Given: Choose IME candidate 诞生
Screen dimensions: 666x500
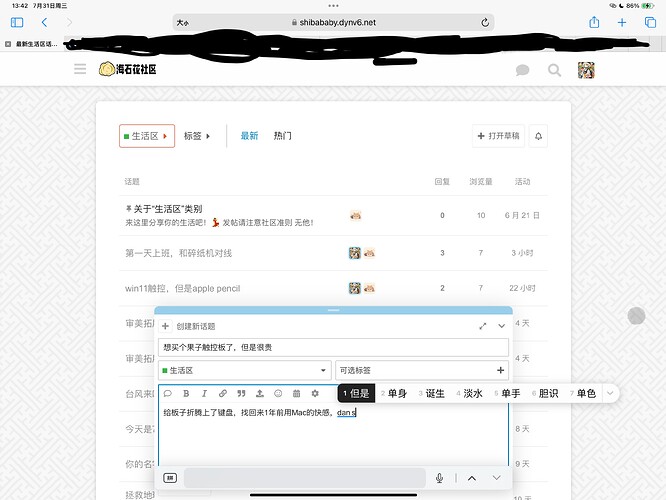Looking at the screenshot, I should tap(432, 393).
